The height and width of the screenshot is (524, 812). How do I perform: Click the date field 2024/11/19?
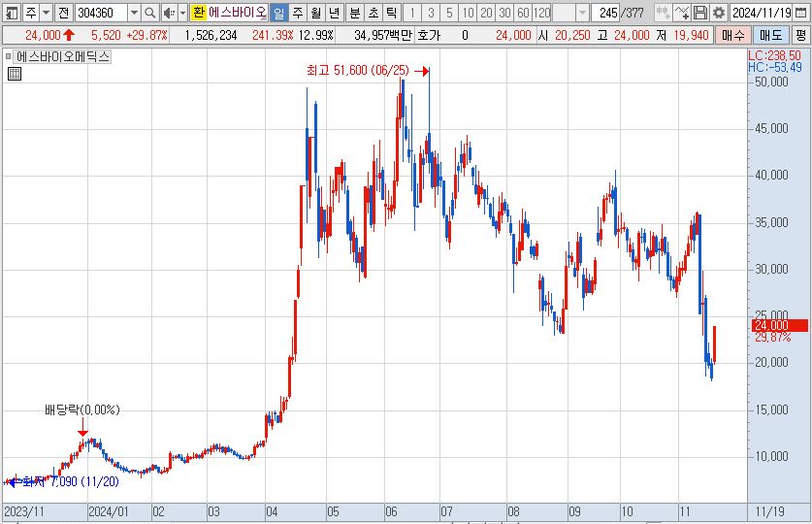point(762,13)
